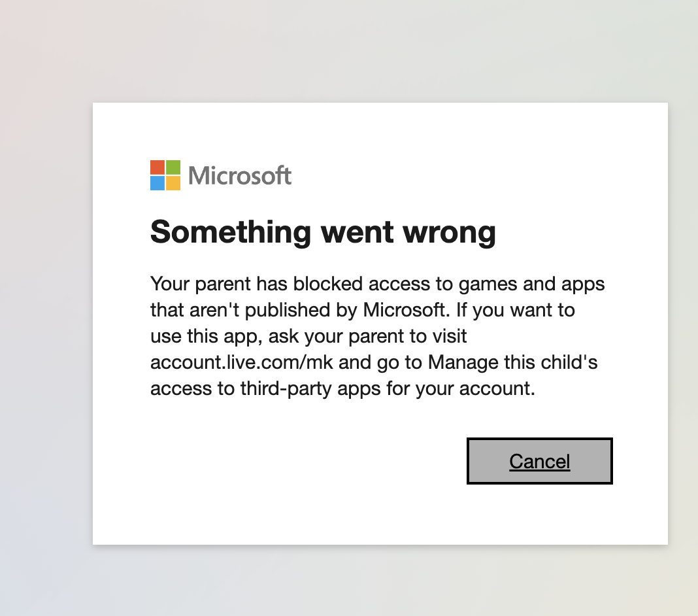Viewport: 698px width, 616px height.
Task: Click the word "Something" in the heading
Action: coord(231,232)
